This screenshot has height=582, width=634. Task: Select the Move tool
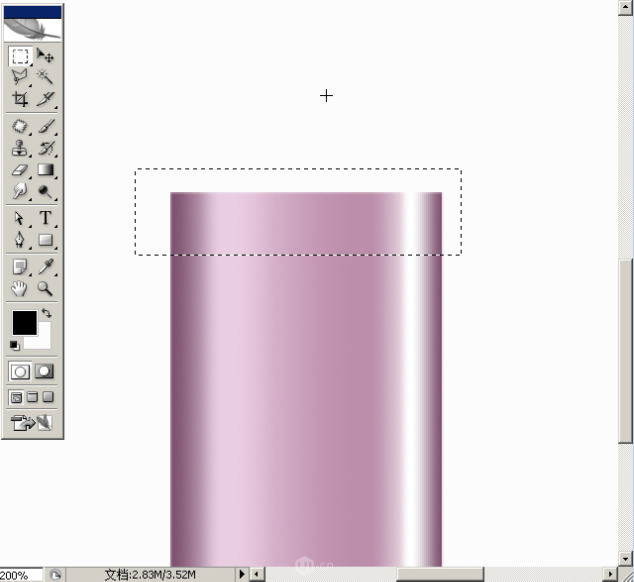point(45,56)
